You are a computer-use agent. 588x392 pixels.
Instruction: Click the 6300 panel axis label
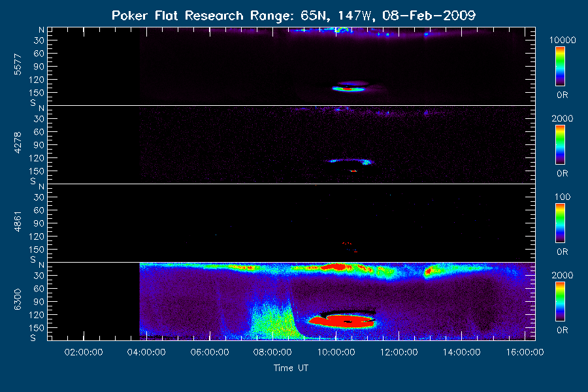click(18, 300)
